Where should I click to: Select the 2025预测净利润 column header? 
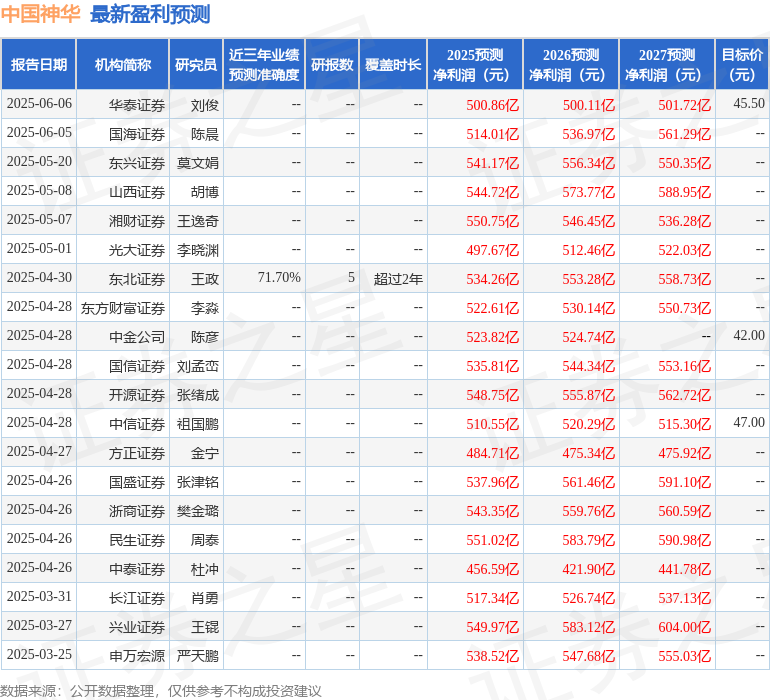click(475, 65)
